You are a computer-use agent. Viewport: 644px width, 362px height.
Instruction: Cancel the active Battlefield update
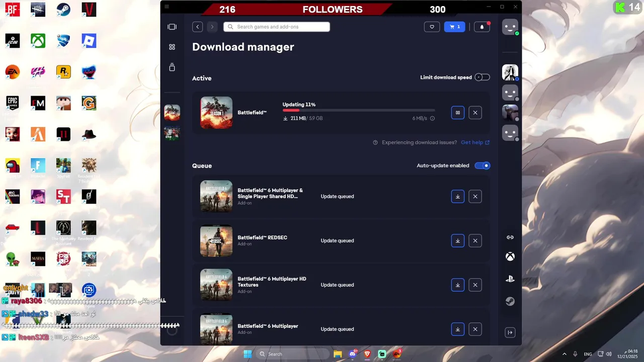point(475,113)
